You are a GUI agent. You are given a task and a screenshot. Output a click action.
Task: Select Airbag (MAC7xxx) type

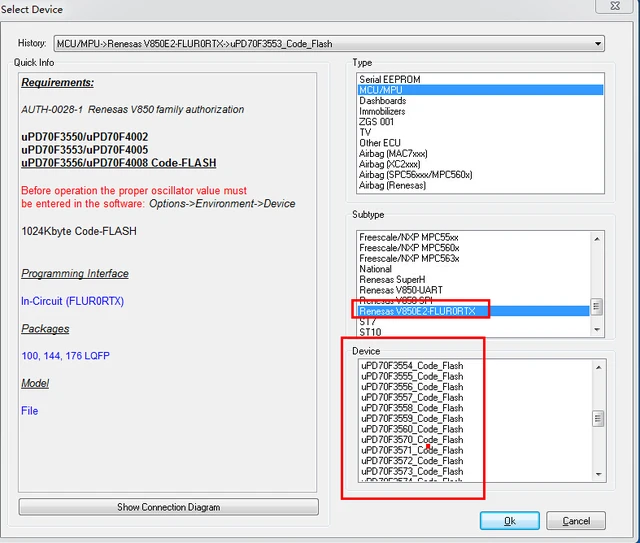click(480, 154)
